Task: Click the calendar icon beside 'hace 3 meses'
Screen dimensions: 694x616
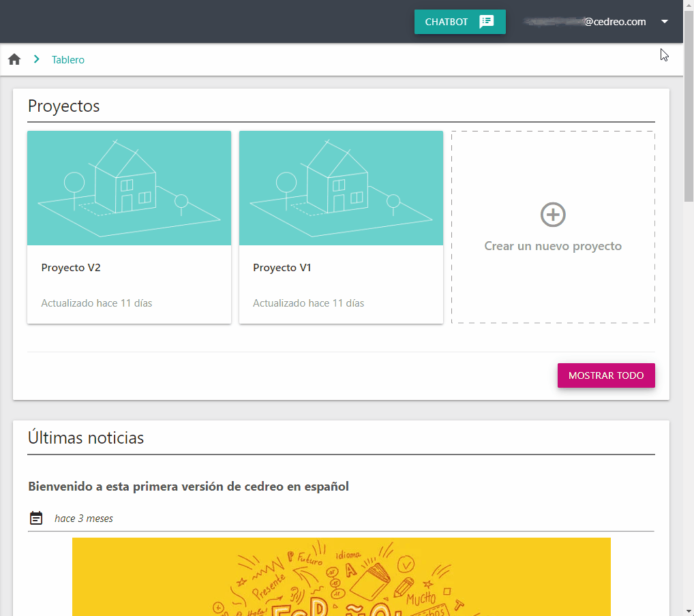Action: coord(36,518)
